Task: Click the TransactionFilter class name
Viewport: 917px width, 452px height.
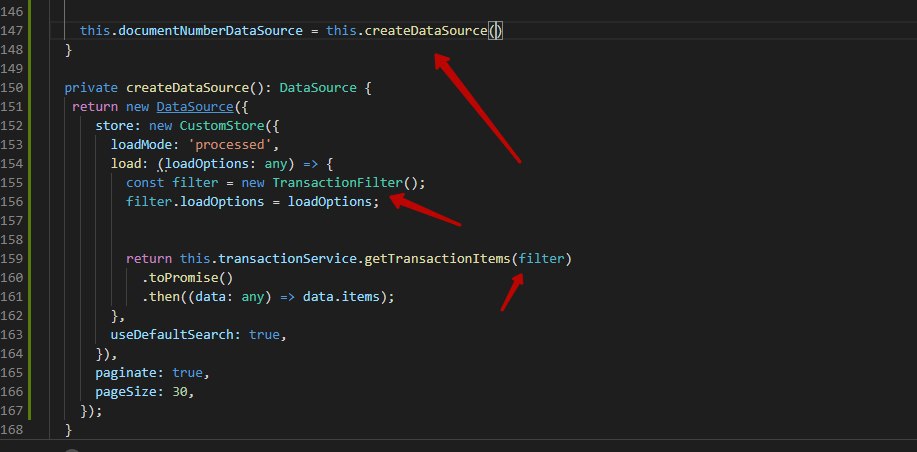Action: (x=337, y=182)
